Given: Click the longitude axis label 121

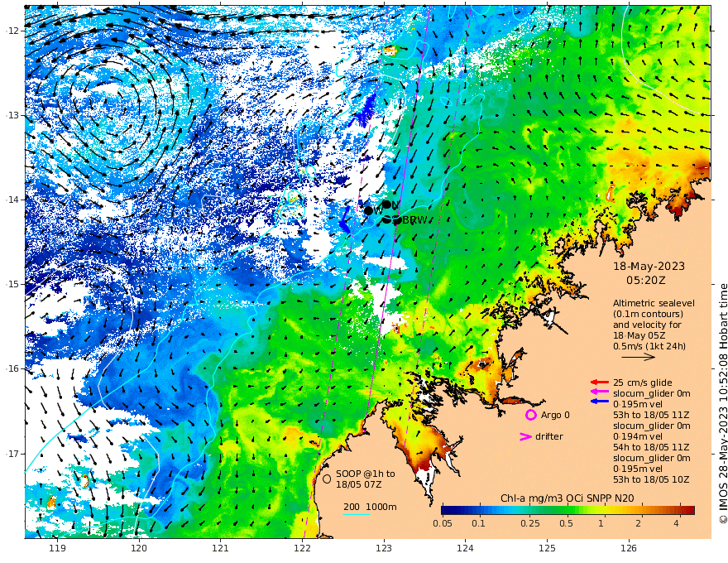Looking at the screenshot, I should coord(221,548).
